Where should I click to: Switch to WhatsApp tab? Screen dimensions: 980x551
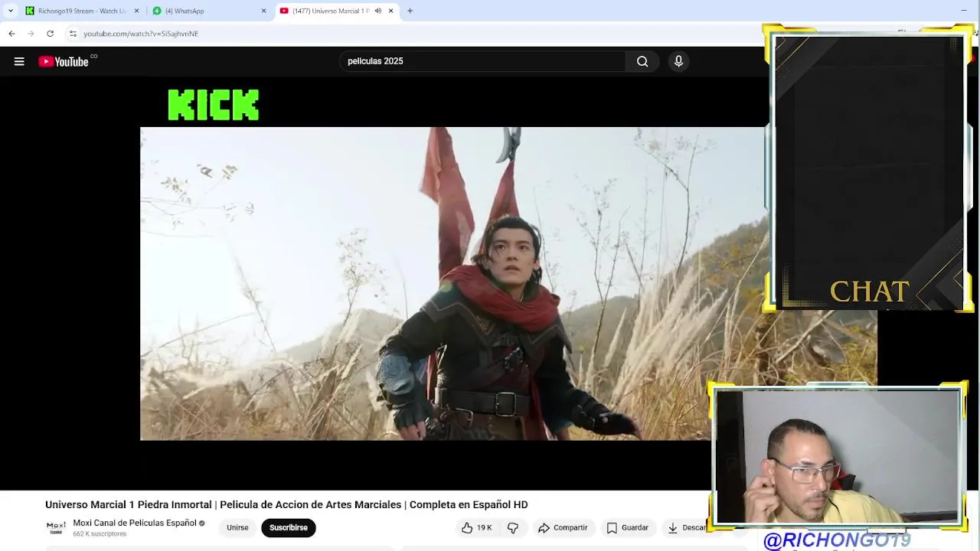208,11
